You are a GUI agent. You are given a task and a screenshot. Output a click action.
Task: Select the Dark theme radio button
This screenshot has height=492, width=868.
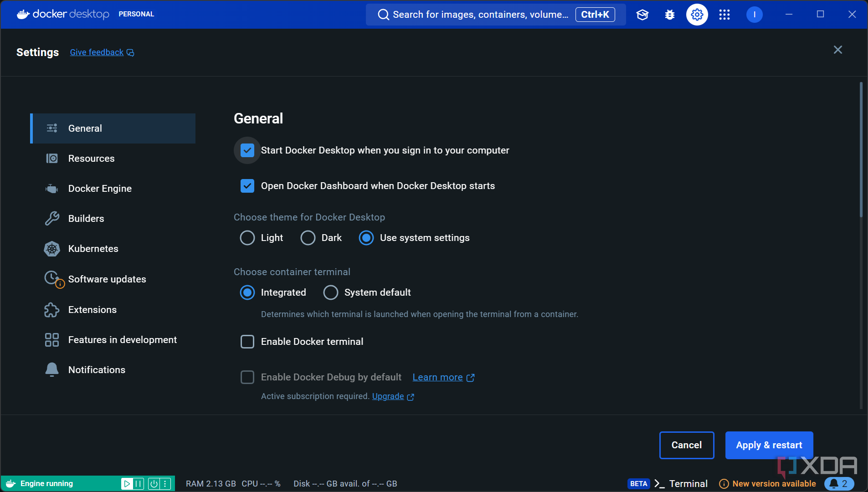308,238
